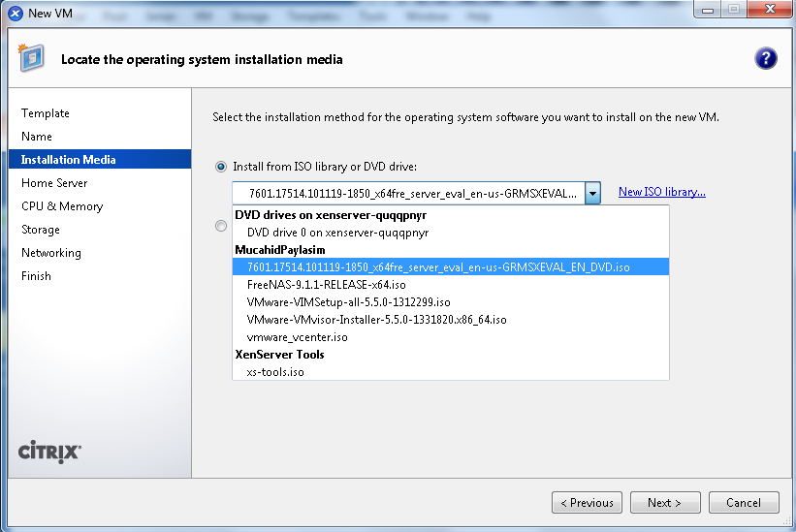Go to the CPU & Memory step
This screenshot has height=532, width=796.
[x=62, y=205]
